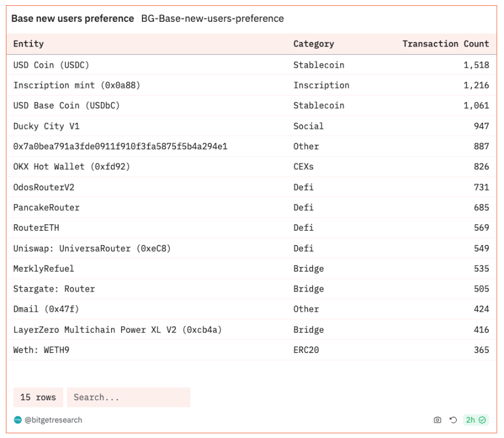Click the camera screenshot icon
The width and height of the screenshot is (504, 438).
point(437,420)
